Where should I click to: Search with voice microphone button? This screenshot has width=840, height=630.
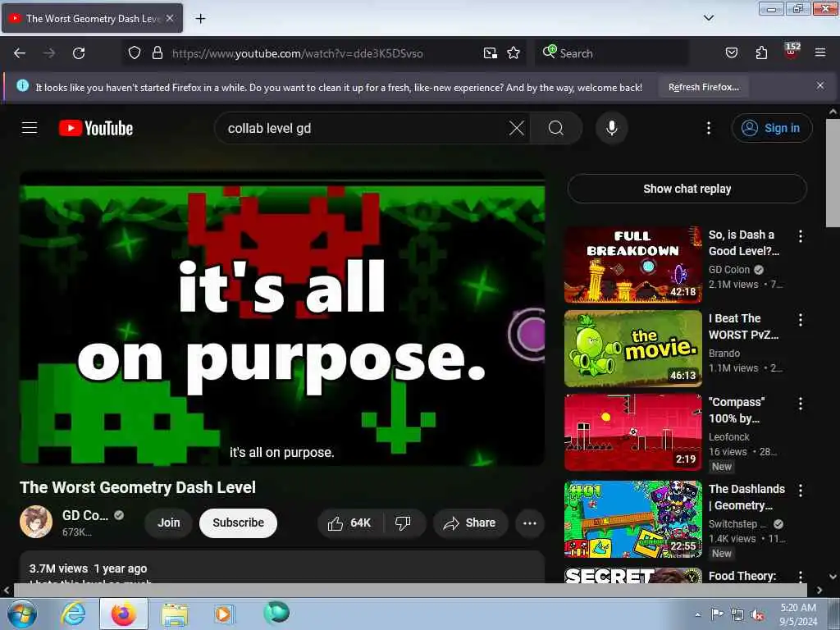(x=612, y=128)
